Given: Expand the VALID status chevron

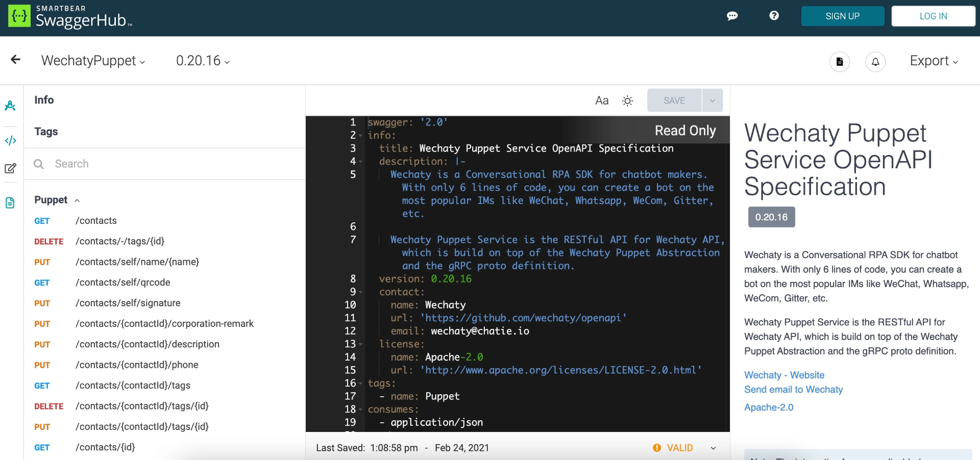Looking at the screenshot, I should click(713, 448).
